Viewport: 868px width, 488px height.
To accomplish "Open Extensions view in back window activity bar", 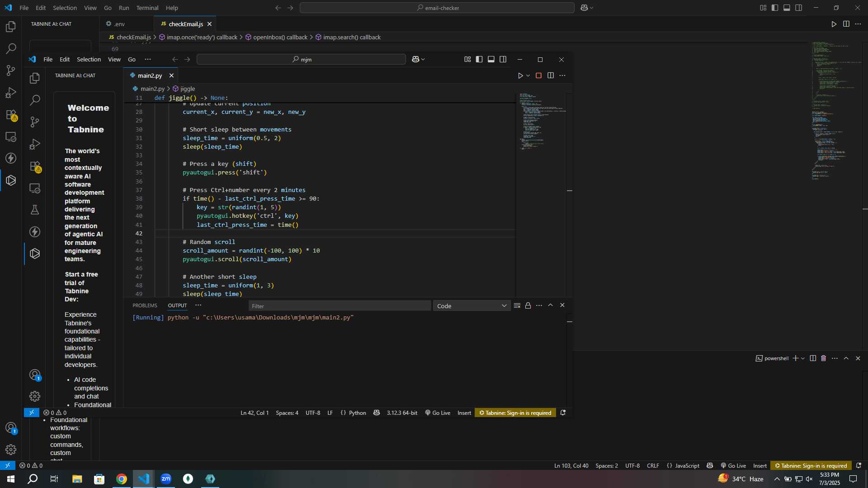I will click(x=11, y=115).
